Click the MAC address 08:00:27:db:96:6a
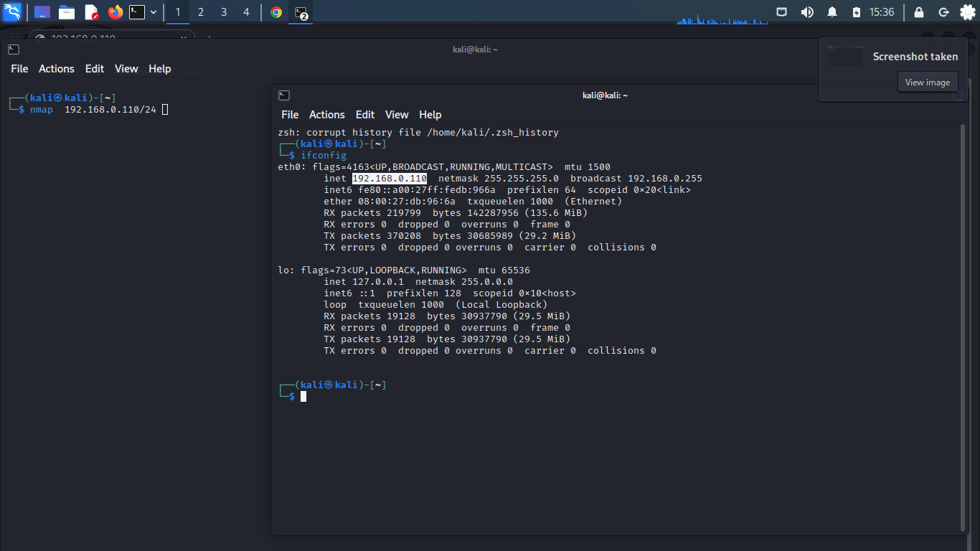This screenshot has height=551, width=980. click(407, 201)
